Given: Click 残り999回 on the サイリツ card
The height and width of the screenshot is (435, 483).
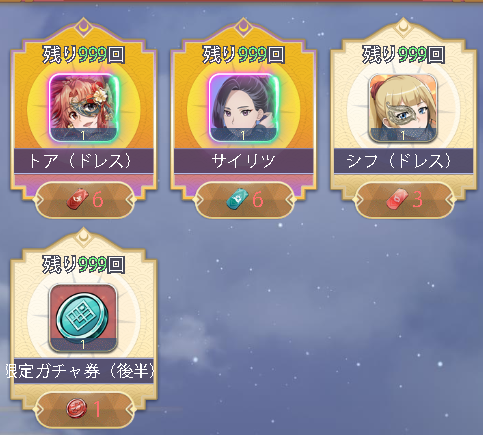Looking at the screenshot, I should point(244,54).
